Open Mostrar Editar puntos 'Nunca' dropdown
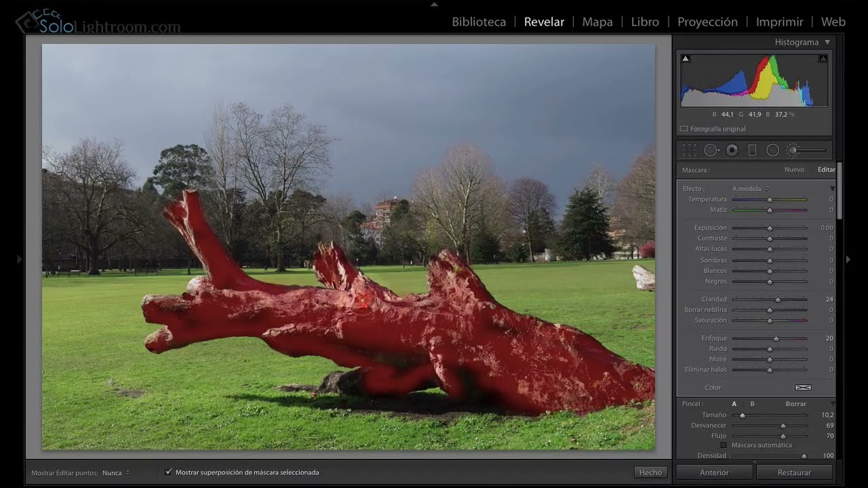The height and width of the screenshot is (488, 868). click(x=116, y=473)
